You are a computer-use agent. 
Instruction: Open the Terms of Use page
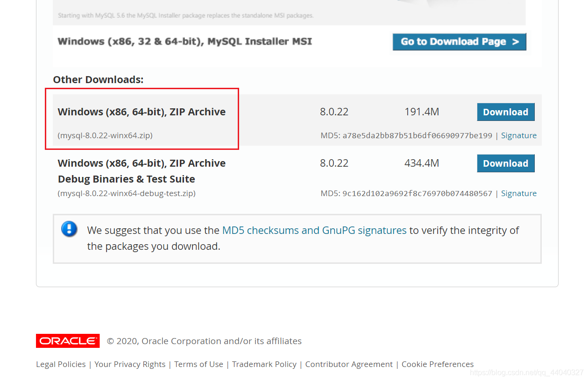pyautogui.click(x=198, y=364)
